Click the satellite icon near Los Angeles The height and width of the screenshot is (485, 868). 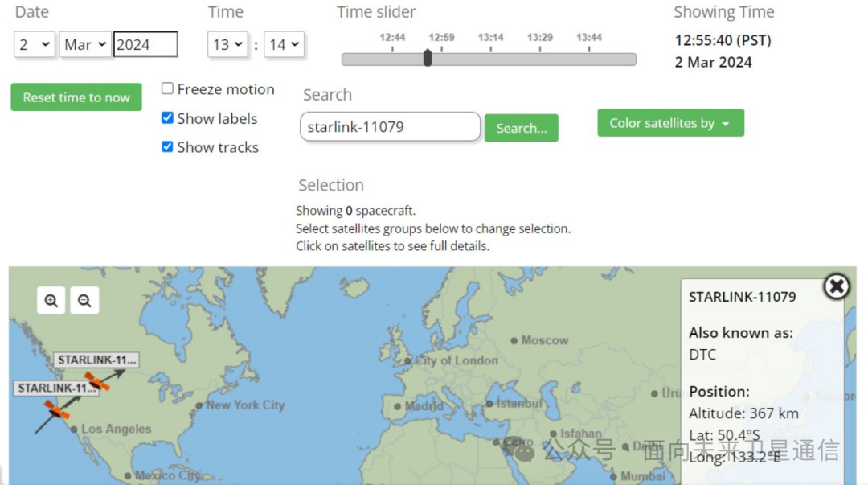56,410
